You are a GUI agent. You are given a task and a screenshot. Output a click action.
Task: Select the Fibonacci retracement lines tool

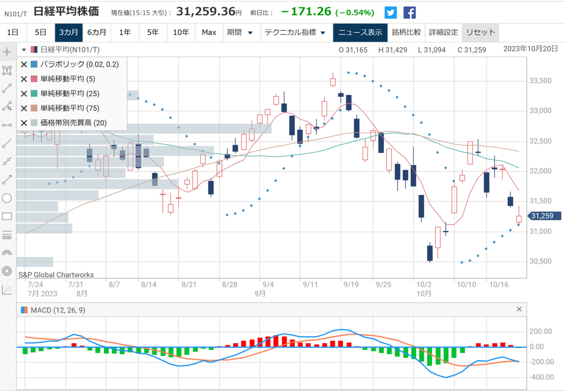pyautogui.click(x=7, y=234)
